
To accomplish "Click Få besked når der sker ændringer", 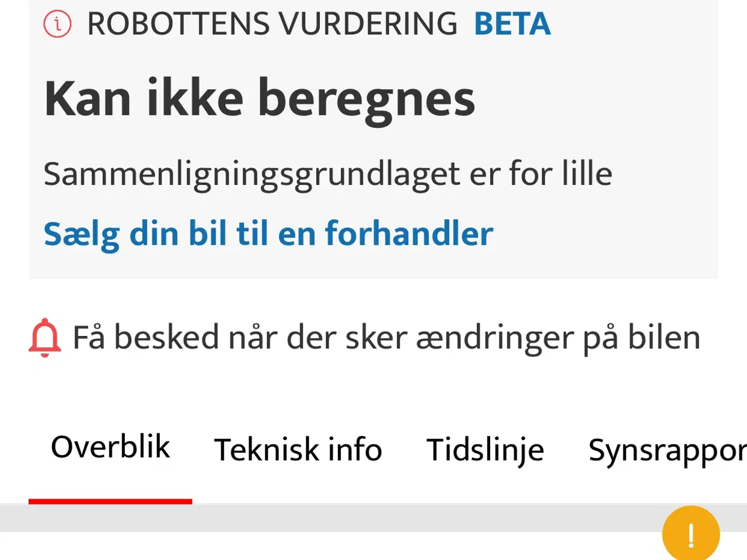I will (x=385, y=338).
